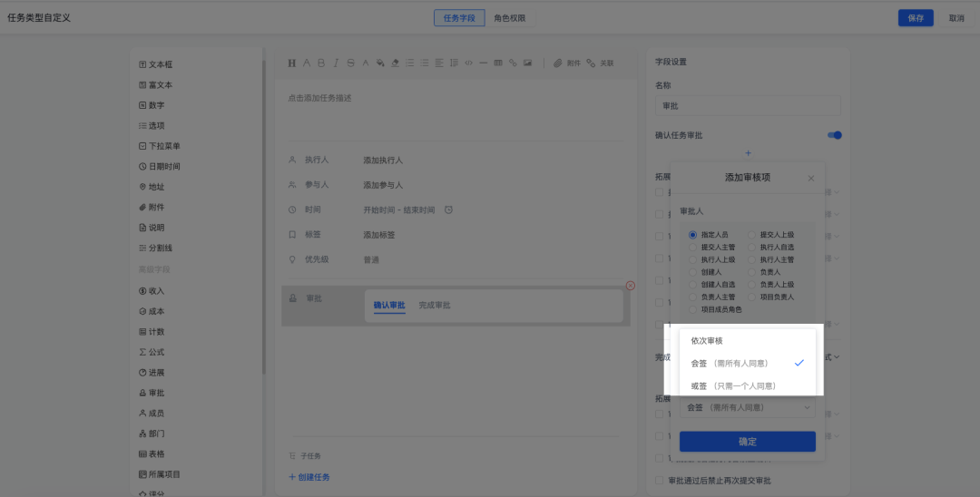Click the 附件 paperclip icon in editor toolbar
Screen dimensions: 980x497
(559, 63)
